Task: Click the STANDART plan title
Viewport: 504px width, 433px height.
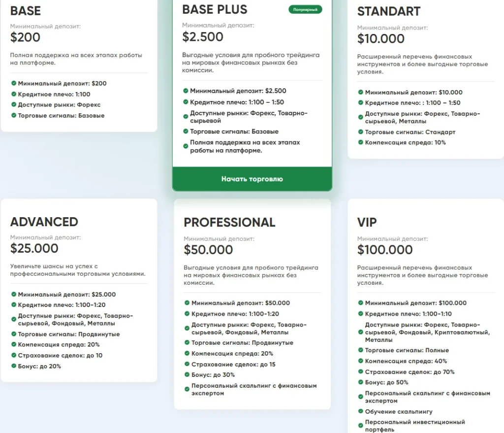Action: (x=389, y=11)
